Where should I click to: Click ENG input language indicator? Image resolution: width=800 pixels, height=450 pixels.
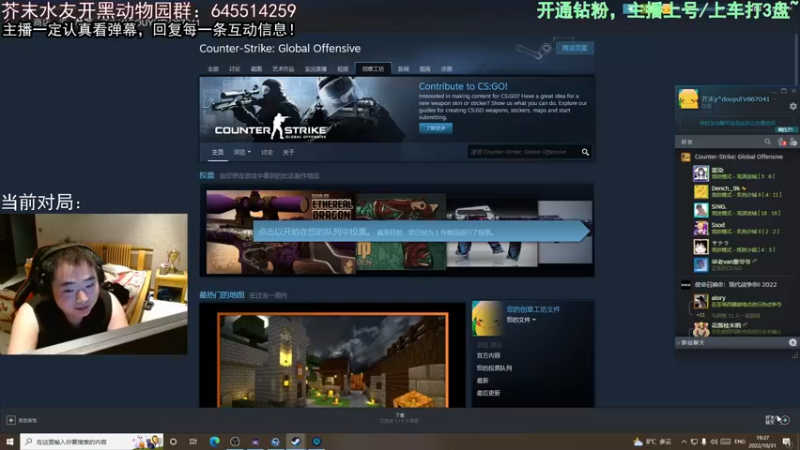pos(740,441)
